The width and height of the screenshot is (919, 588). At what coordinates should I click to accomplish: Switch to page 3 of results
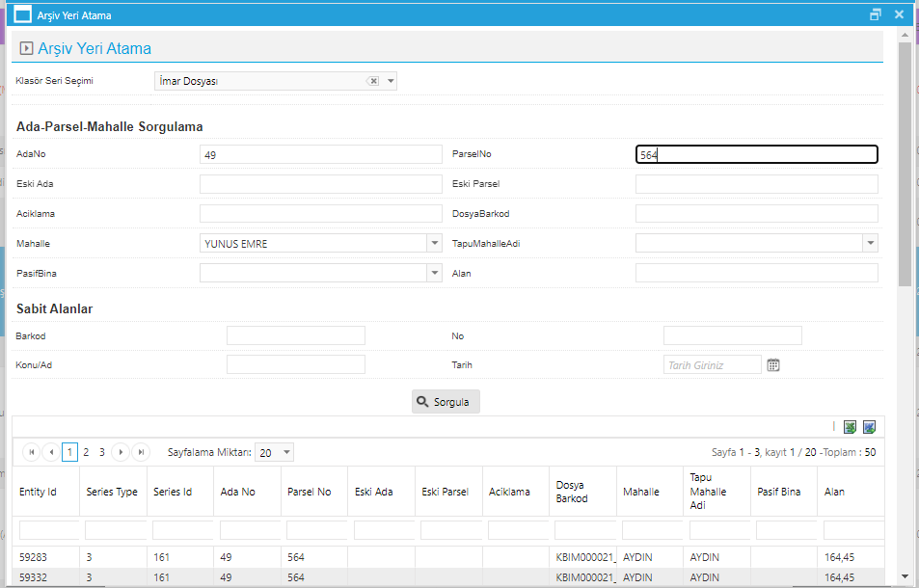102,452
